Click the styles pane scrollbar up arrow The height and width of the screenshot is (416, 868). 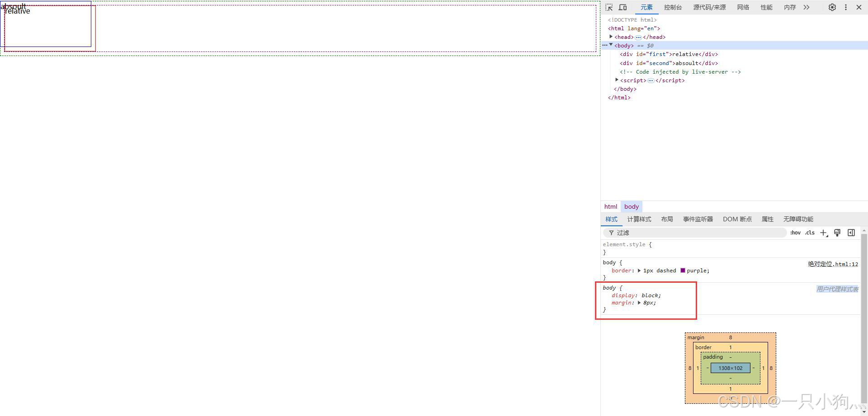pyautogui.click(x=864, y=230)
